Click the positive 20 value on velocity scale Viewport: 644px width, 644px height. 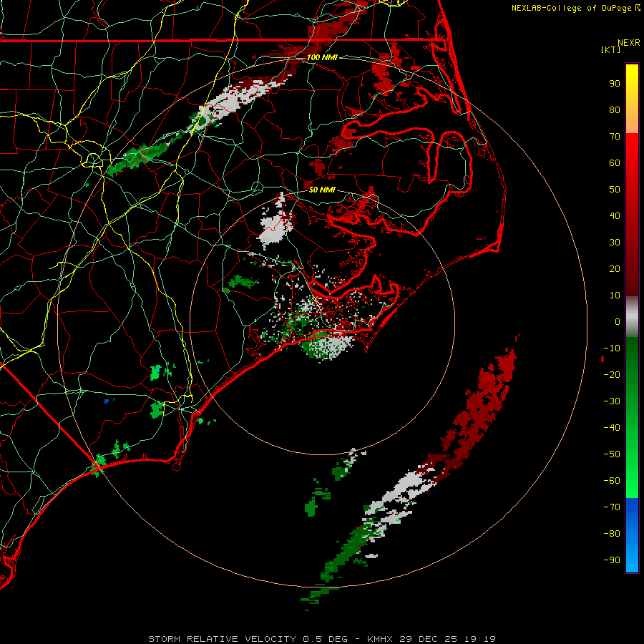pos(615,269)
